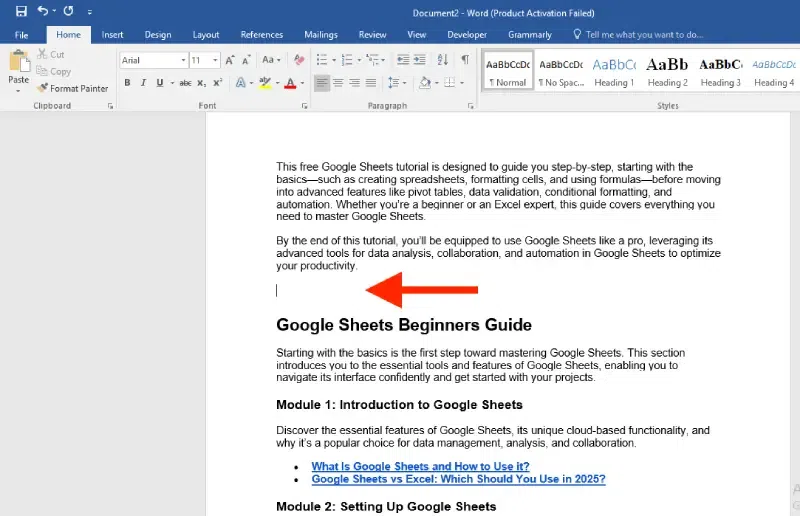800x516 pixels.
Task: Apply numbered list formatting
Action: (347, 60)
